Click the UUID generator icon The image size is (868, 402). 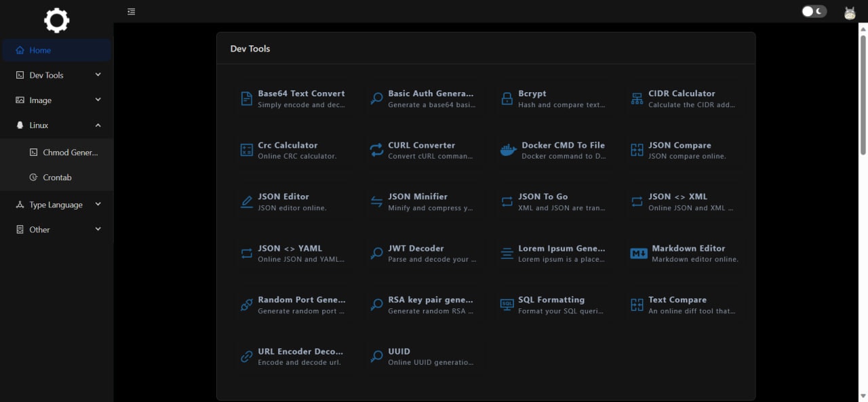[x=376, y=356]
